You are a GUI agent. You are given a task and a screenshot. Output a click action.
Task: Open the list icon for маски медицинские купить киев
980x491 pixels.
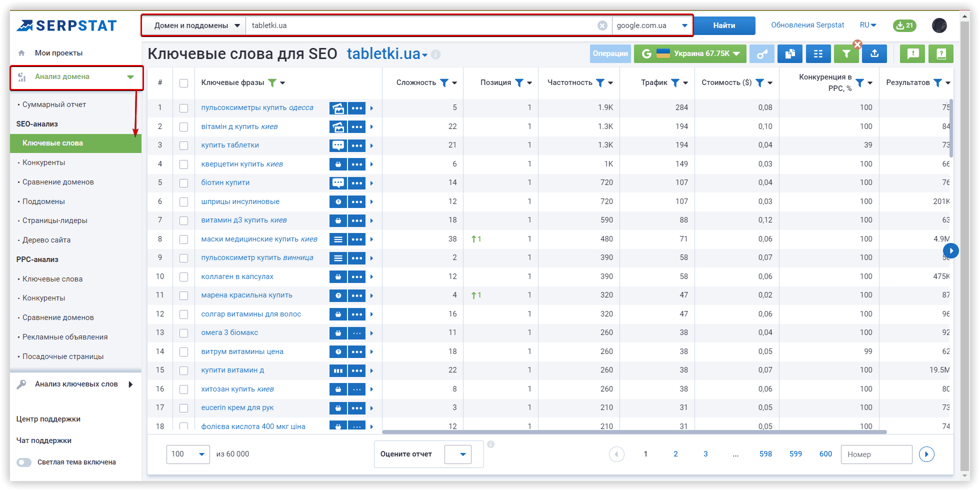(338, 239)
